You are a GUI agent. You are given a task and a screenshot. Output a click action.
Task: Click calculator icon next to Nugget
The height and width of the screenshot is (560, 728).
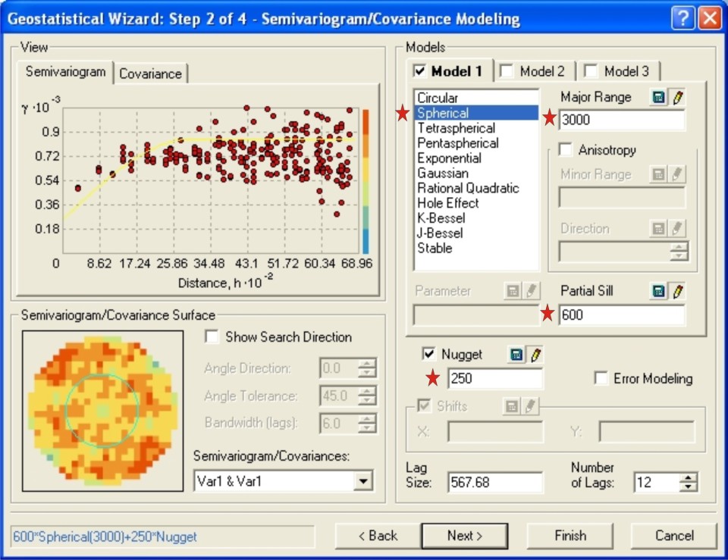coord(516,355)
